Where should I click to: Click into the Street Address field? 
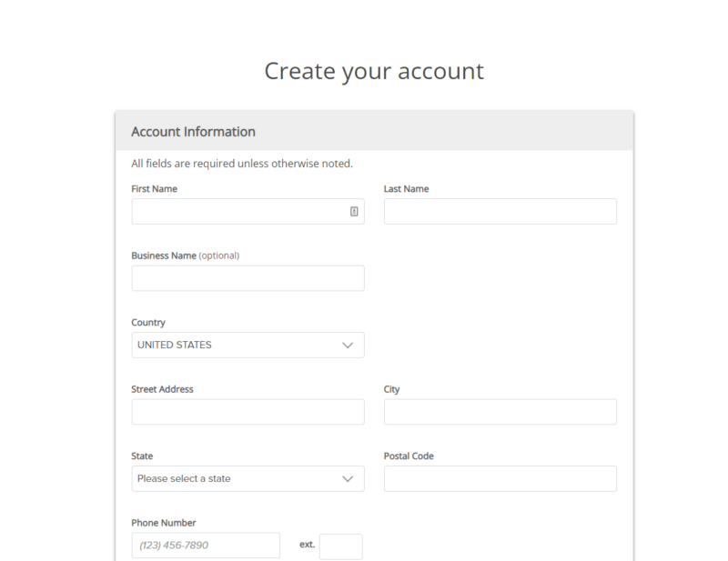248,412
